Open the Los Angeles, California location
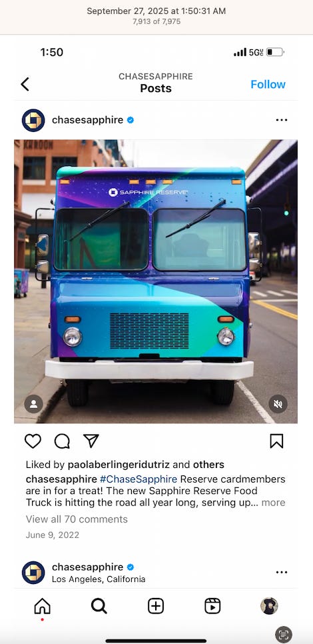Image resolution: width=313 pixels, height=644 pixels. point(99,579)
